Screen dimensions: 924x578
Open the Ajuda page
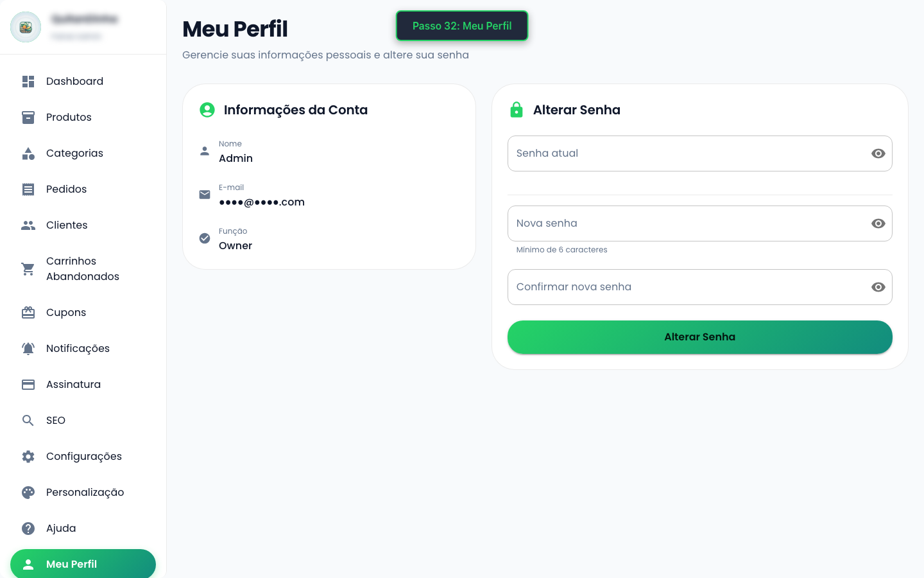pos(60,528)
